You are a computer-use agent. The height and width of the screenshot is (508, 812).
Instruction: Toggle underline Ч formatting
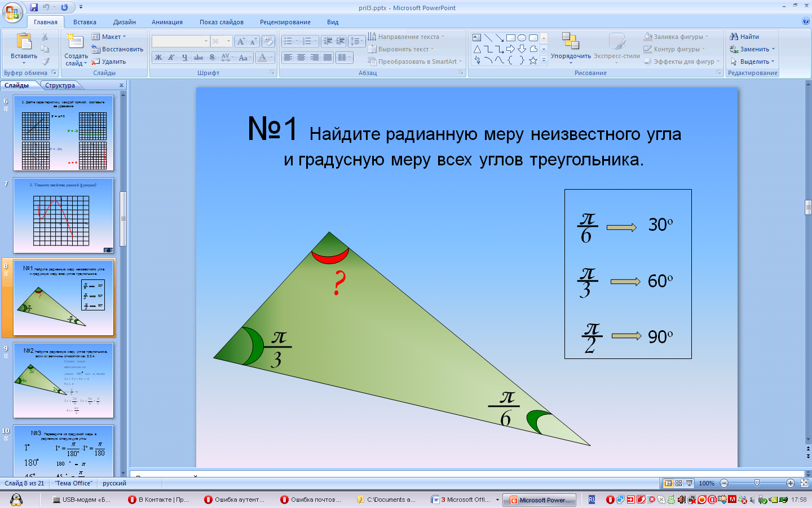point(184,58)
